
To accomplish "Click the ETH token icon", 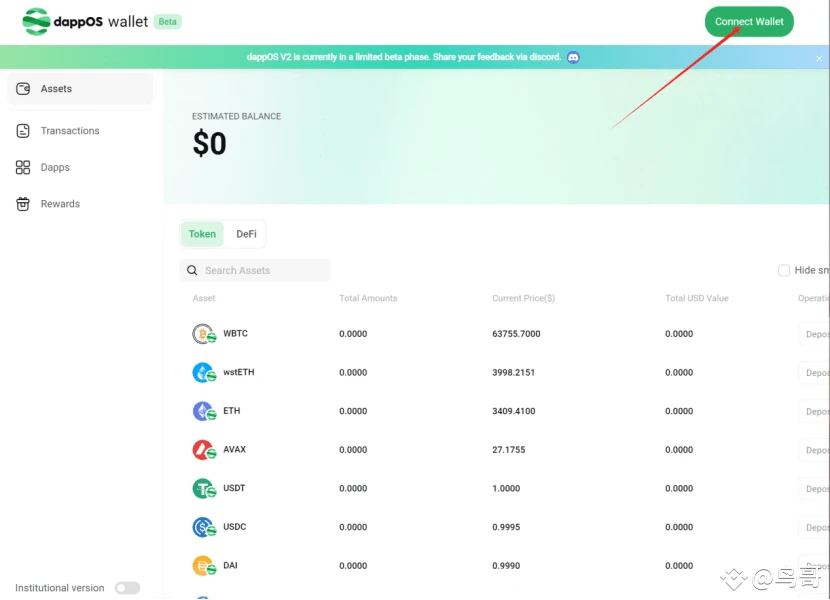I will pyautogui.click(x=204, y=411).
